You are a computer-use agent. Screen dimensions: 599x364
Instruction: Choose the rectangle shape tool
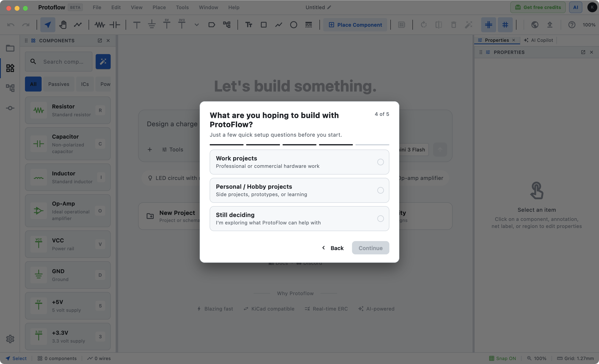pos(264,25)
